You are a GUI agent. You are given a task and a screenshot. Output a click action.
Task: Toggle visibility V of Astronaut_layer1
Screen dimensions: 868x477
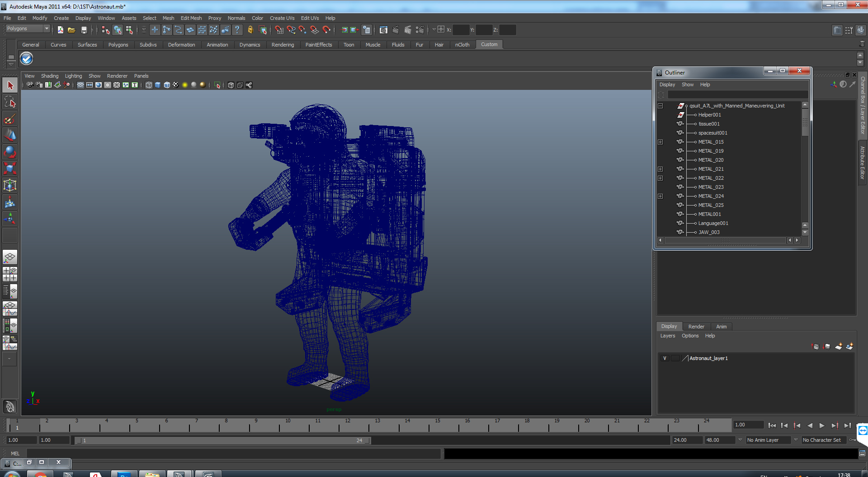point(665,358)
